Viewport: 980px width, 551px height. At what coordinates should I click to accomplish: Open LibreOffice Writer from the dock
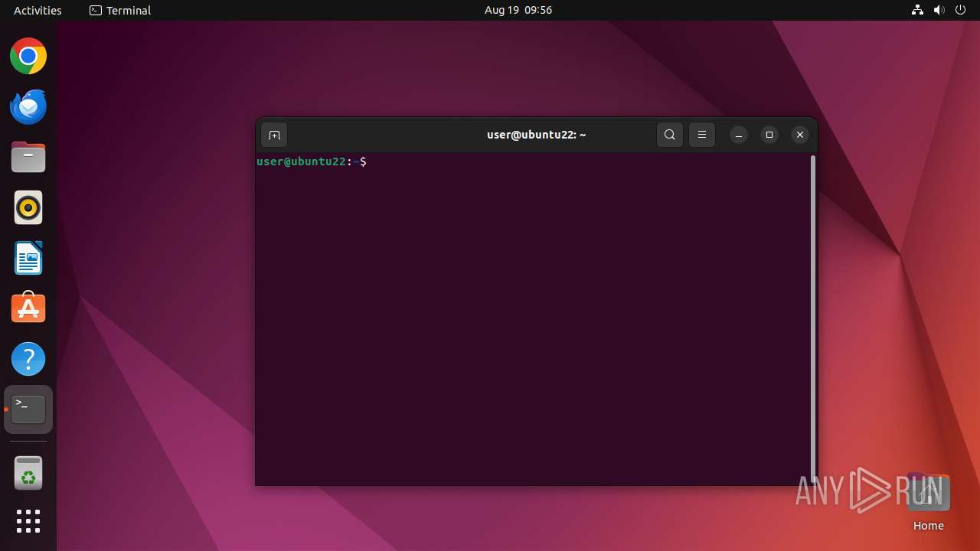point(28,258)
